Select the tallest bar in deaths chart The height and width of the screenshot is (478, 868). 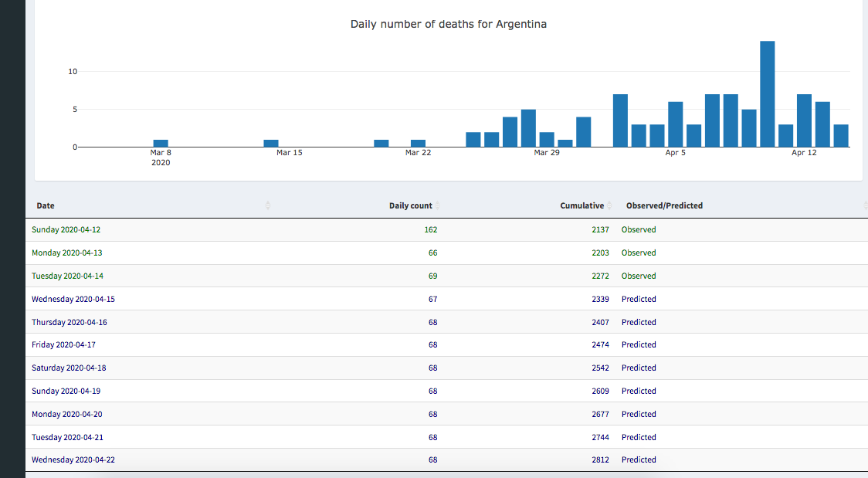pyautogui.click(x=767, y=93)
